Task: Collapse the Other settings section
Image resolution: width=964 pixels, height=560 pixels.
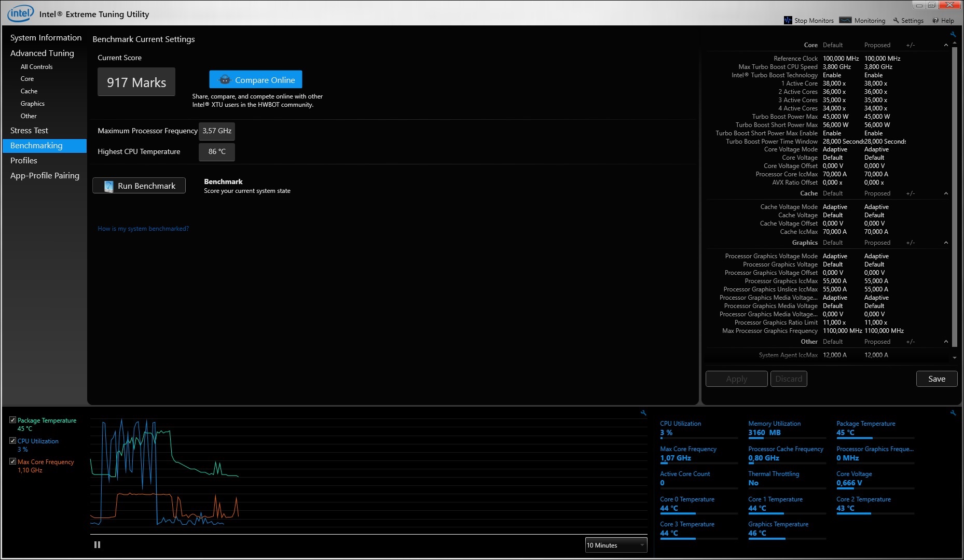Action: pos(946,342)
